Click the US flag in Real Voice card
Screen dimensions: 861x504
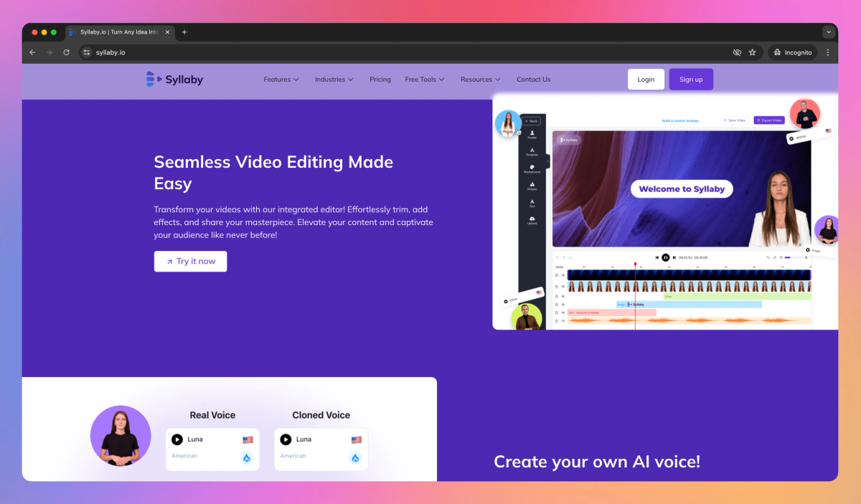point(248,439)
